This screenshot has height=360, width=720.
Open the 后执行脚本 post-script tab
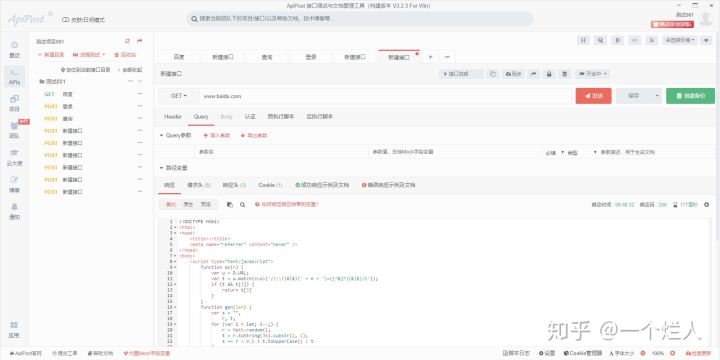[320, 117]
